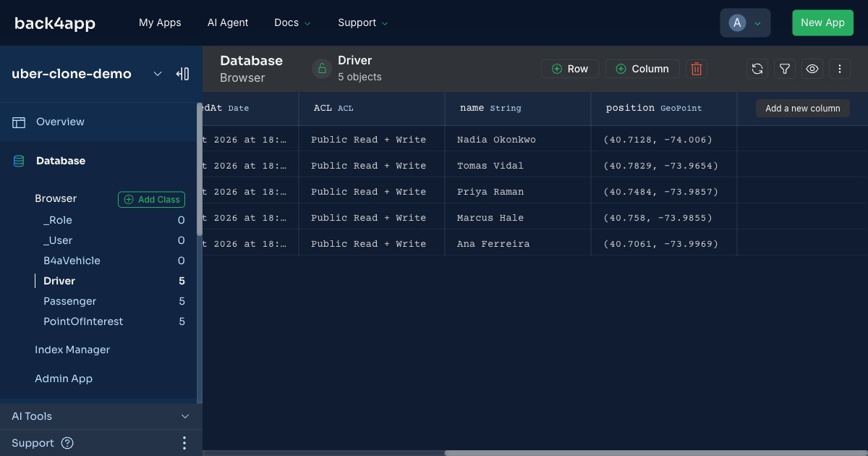
Task: Expand the uber-clone-demo app switcher chevron
Action: point(158,74)
